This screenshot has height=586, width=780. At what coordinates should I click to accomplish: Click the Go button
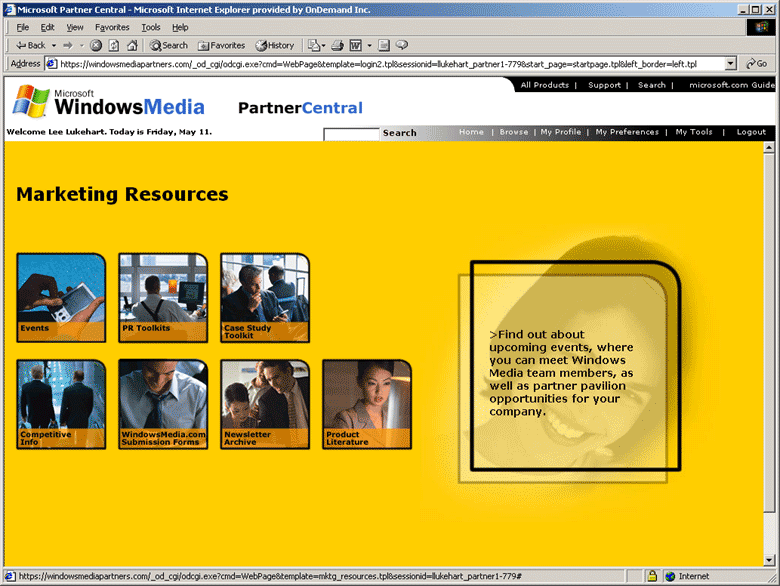(757, 64)
